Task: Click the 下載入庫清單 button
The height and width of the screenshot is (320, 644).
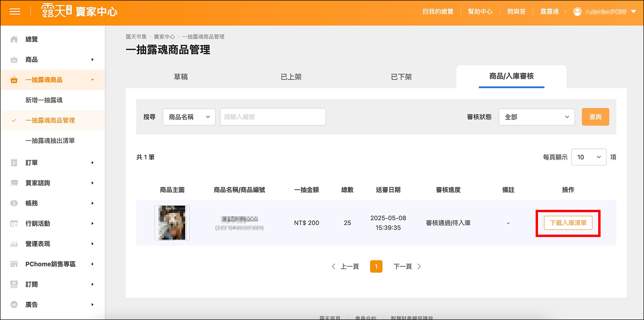Action: pyautogui.click(x=568, y=223)
